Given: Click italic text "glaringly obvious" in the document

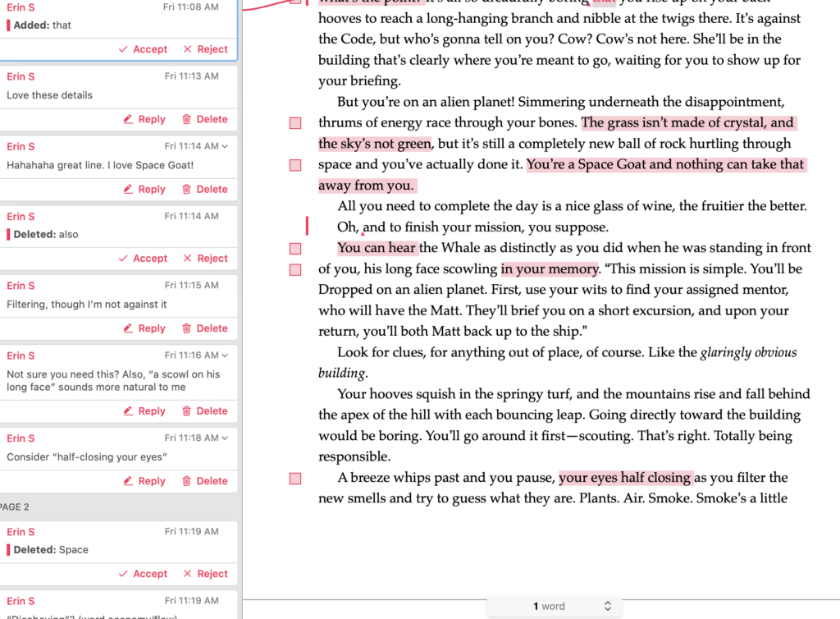Looking at the screenshot, I should (748, 352).
